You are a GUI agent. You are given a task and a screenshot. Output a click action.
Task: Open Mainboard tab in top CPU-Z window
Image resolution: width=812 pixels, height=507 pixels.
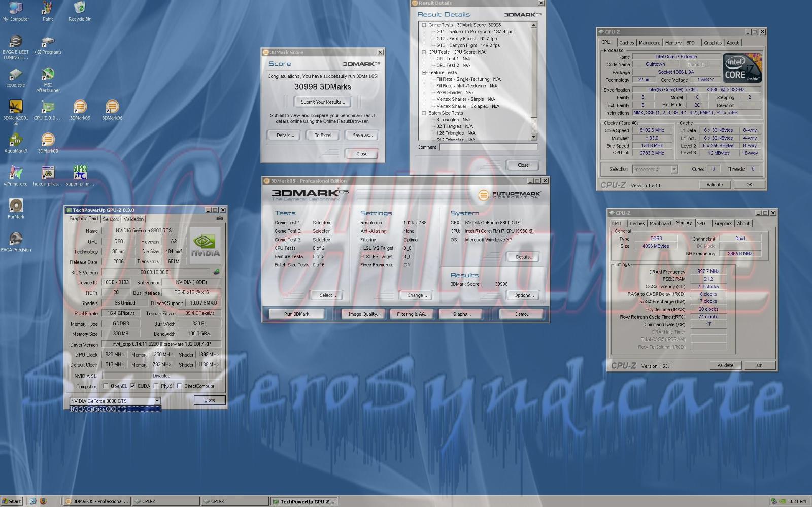click(x=650, y=43)
